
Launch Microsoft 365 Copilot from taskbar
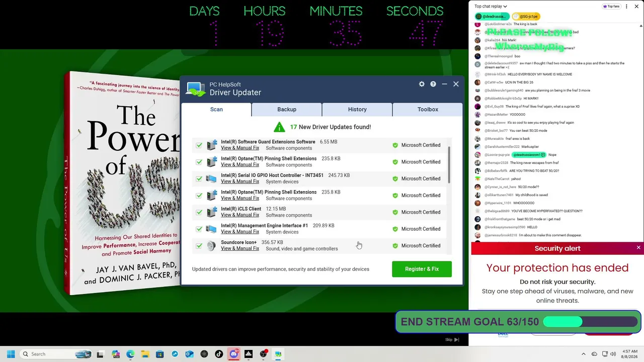point(116,354)
